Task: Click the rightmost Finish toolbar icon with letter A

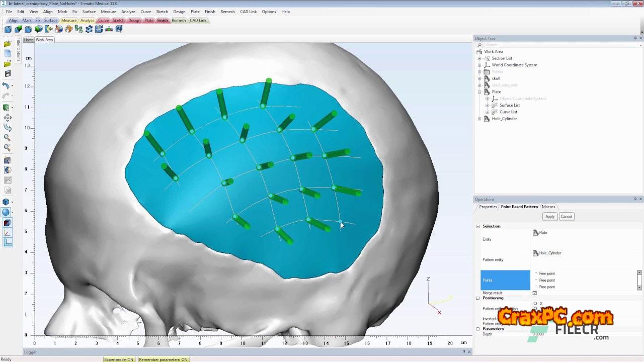Action: [x=119, y=29]
